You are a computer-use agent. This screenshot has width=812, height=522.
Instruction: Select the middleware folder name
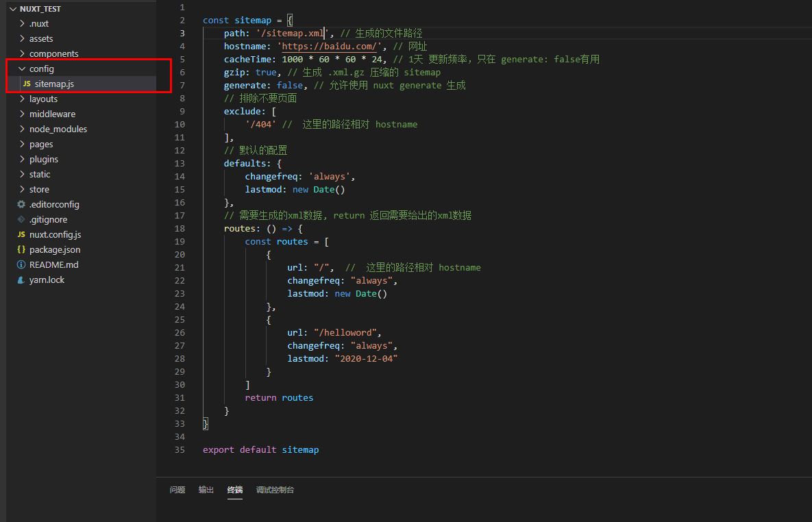[x=52, y=114]
